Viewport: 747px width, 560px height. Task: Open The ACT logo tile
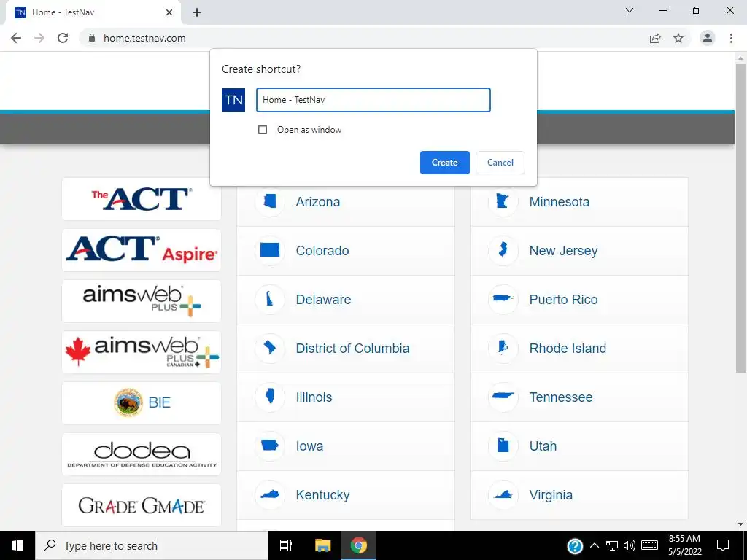[142, 199]
